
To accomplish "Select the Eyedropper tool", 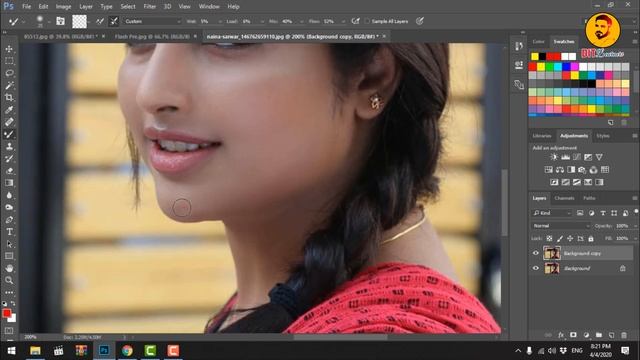I will [9, 110].
